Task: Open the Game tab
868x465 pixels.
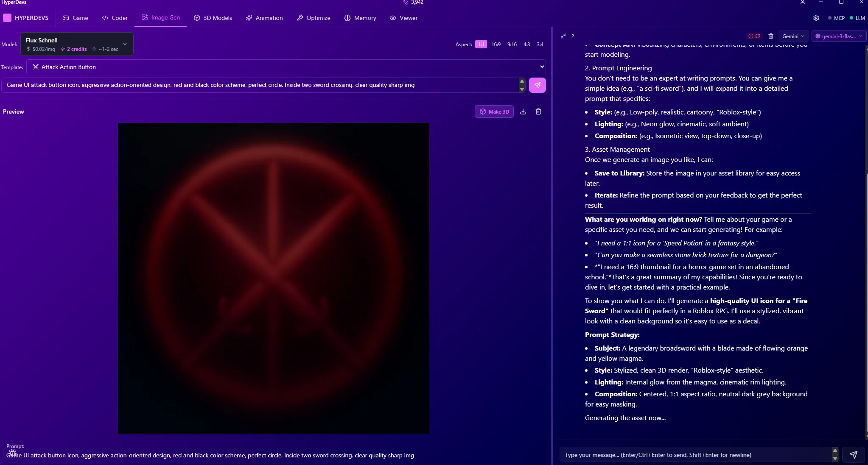Action: pyautogui.click(x=75, y=18)
